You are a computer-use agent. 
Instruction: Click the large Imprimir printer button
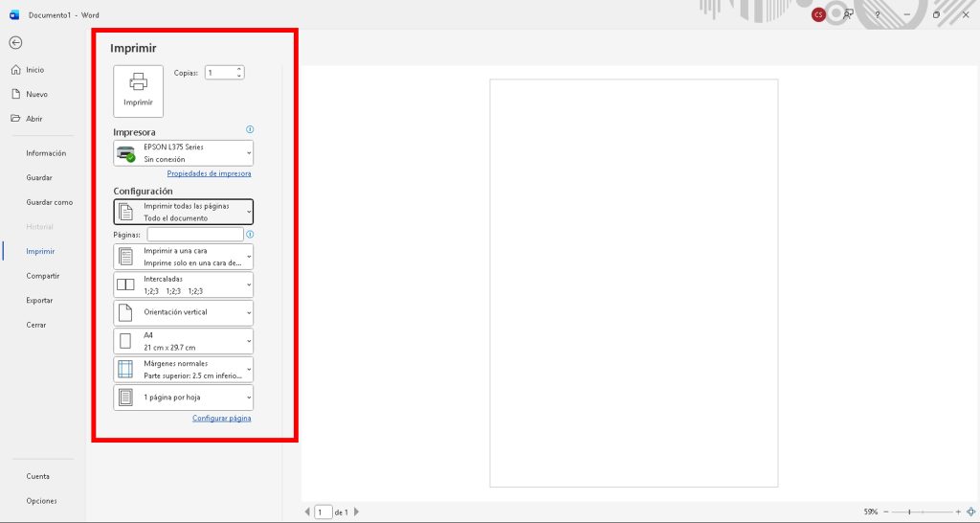pyautogui.click(x=138, y=90)
